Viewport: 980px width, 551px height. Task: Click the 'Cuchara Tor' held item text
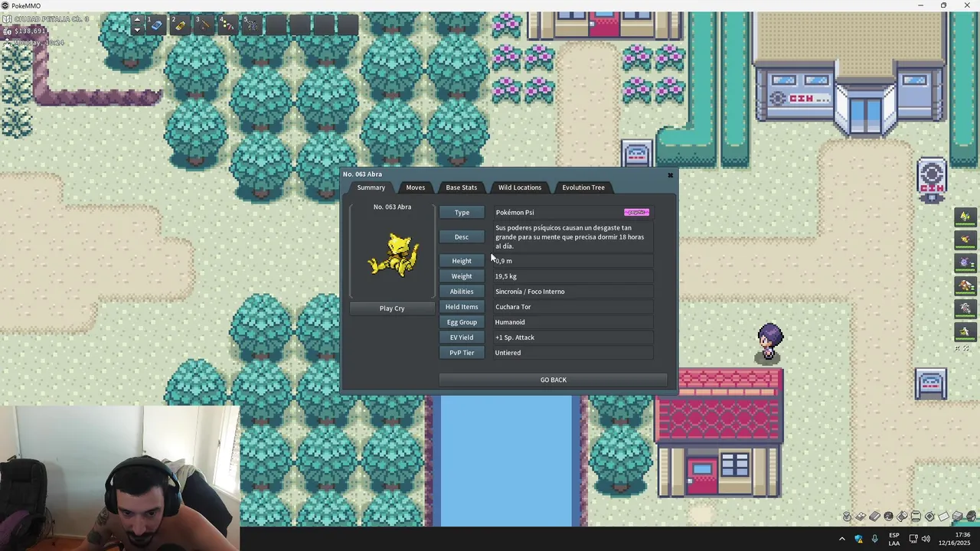513,307
